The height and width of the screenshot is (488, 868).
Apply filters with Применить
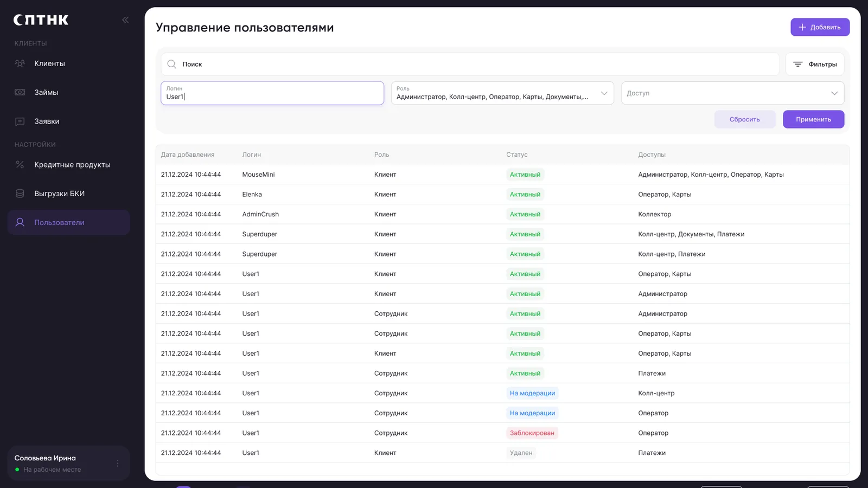pos(813,119)
